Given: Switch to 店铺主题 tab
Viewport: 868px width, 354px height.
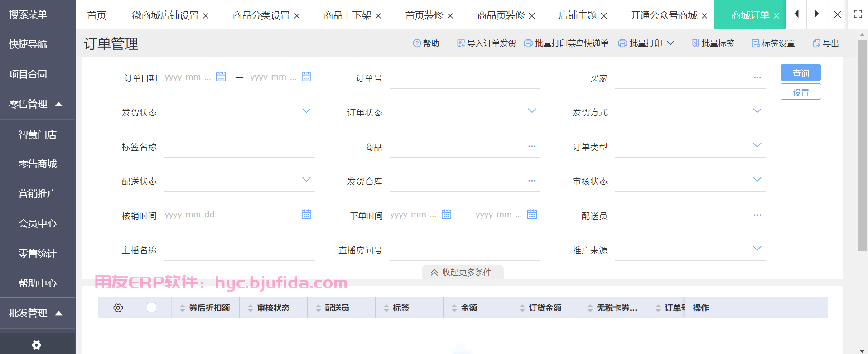Looking at the screenshot, I should tap(578, 15).
